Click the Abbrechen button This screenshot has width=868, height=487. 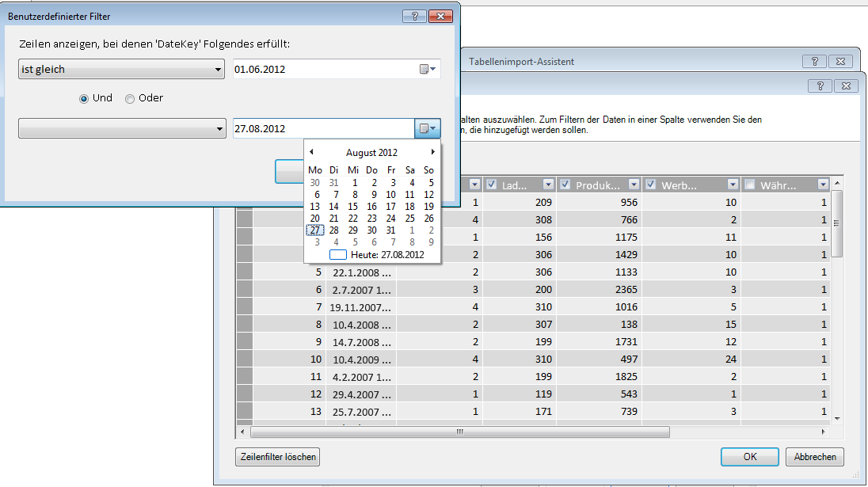(x=815, y=457)
